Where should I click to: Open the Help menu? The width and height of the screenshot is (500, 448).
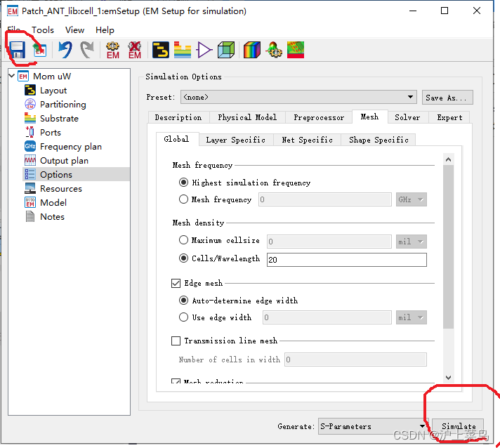click(x=105, y=30)
